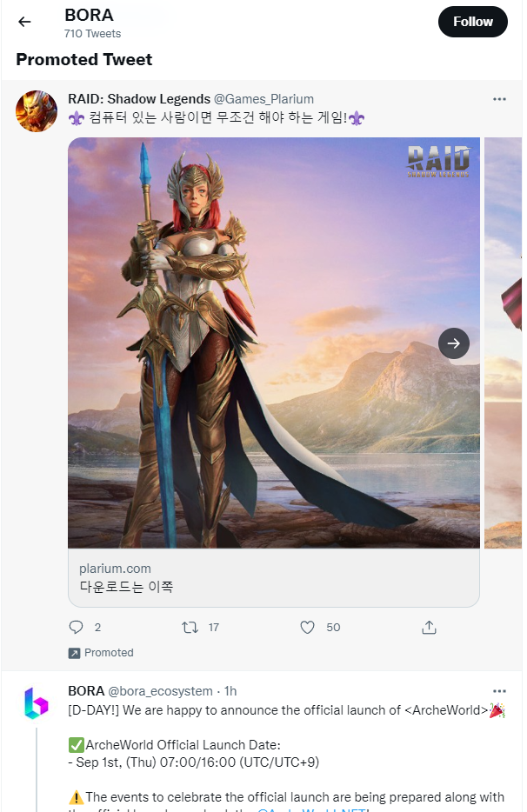
Task: Open more options on the BORA tweet
Action: 499,691
